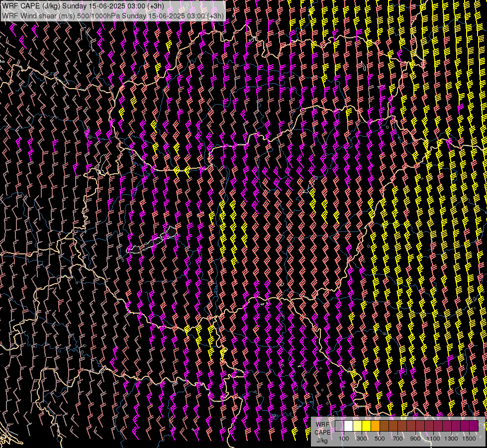Viewport: 487px width, 448px height.
Task: Click the pale yellow legend swatch
Action: coord(358,426)
